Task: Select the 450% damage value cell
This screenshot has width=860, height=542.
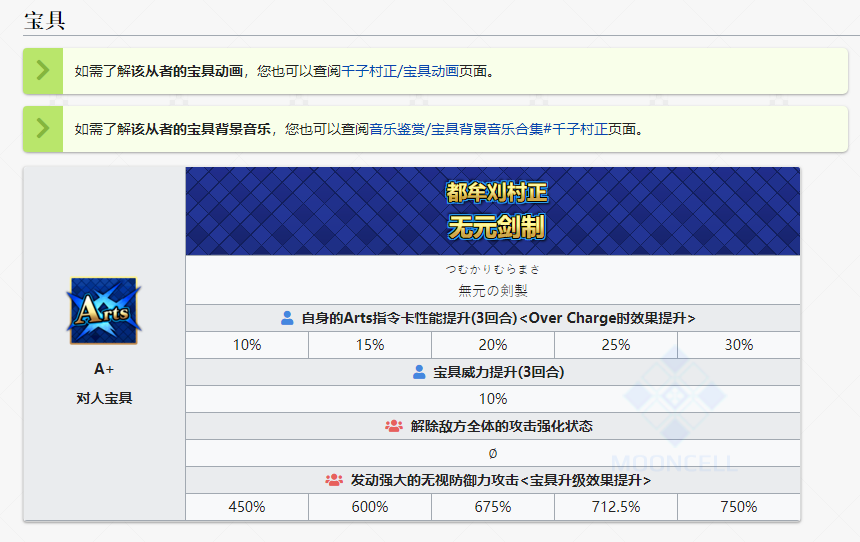Action: 247,507
